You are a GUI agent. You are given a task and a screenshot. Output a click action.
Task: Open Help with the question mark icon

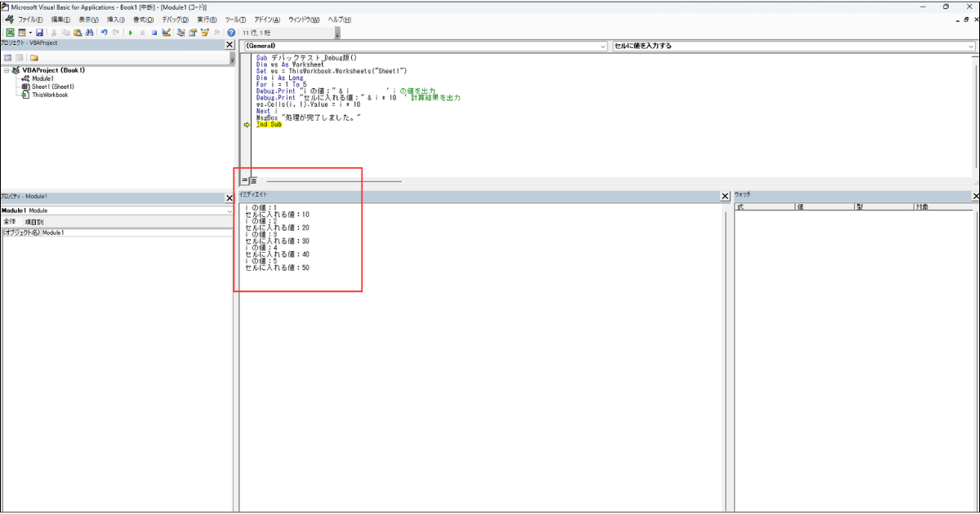tap(231, 33)
